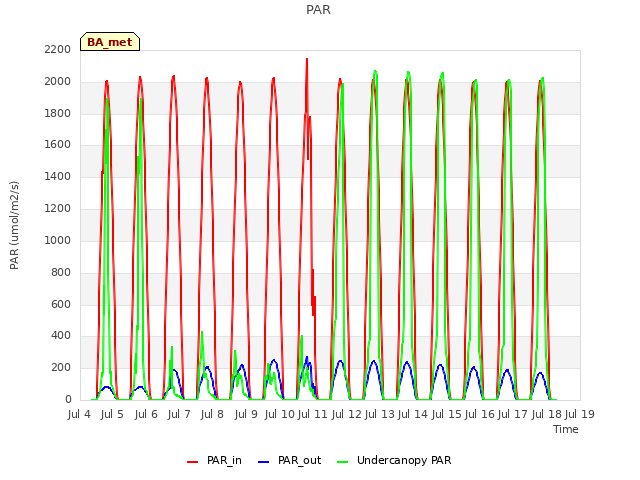Click the Jul 12 x-axis date label

[x=346, y=414]
